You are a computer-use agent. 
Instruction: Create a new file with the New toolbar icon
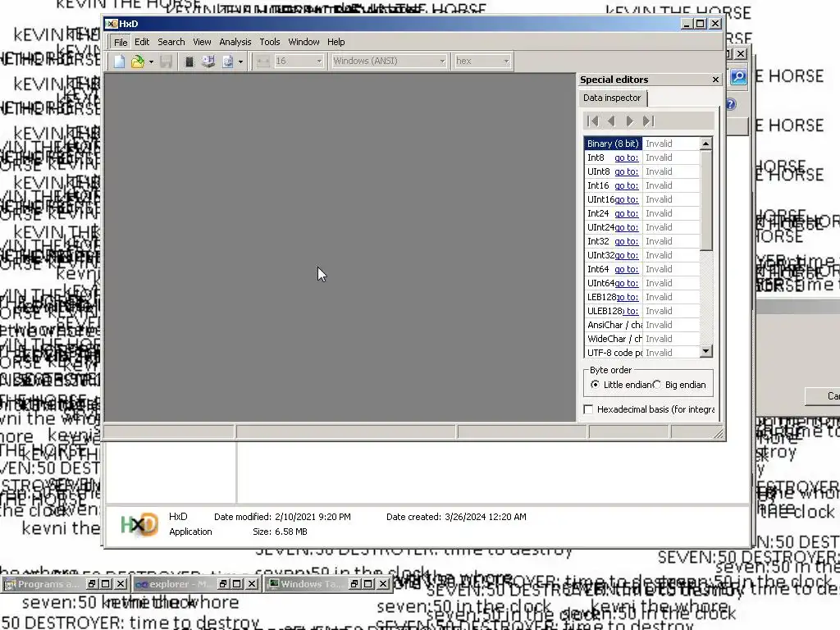[x=120, y=62]
